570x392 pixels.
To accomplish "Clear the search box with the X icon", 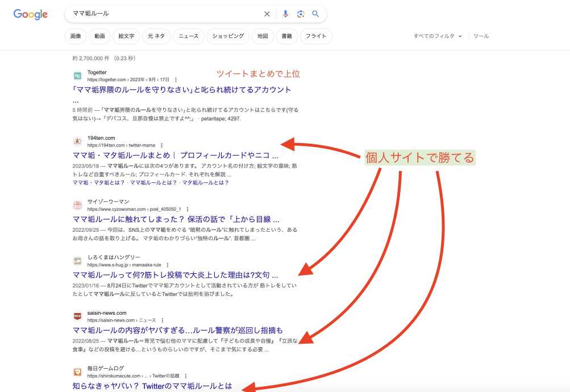I will click(x=267, y=14).
